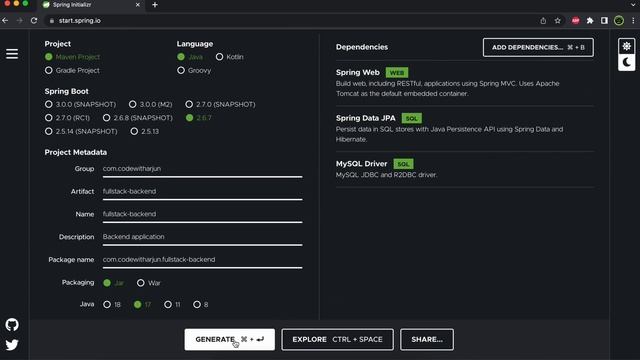
Task: Click the browser back arrow
Action: (5, 20)
